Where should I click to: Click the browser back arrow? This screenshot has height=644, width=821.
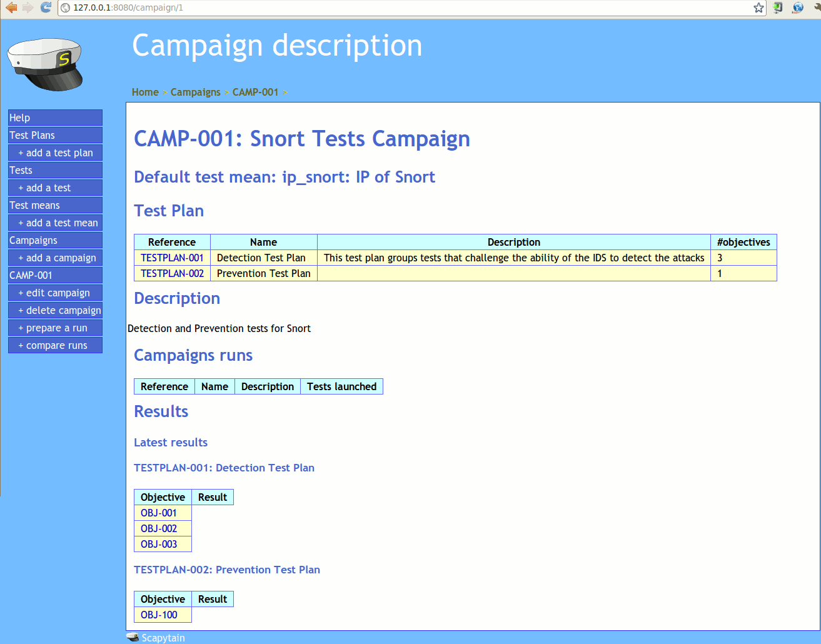(x=11, y=8)
